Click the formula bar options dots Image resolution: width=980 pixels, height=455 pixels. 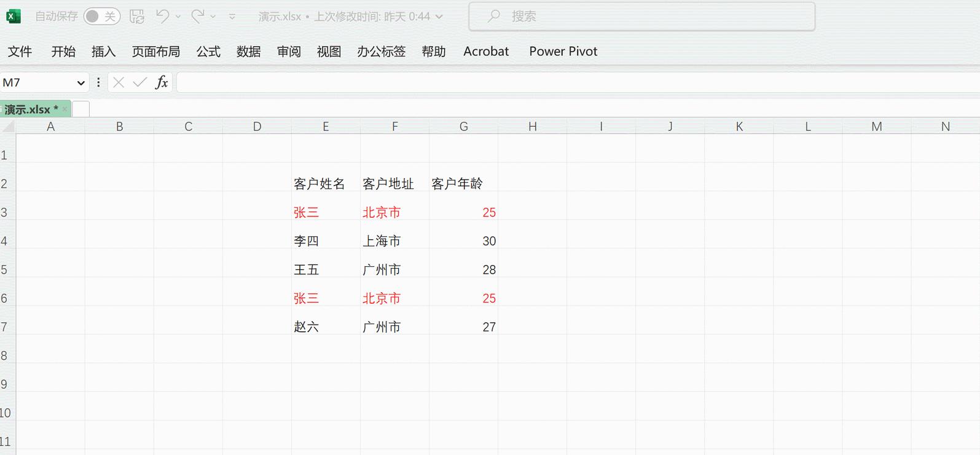98,82
